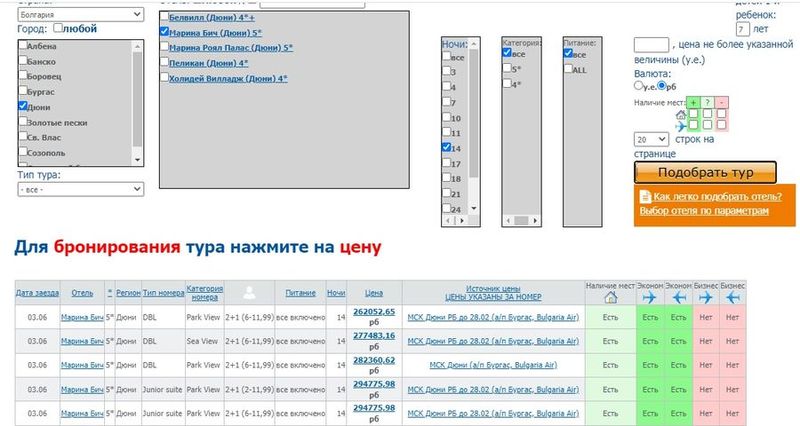Open Выбор отеля по параметрам link
800x426 pixels.
[704, 211]
